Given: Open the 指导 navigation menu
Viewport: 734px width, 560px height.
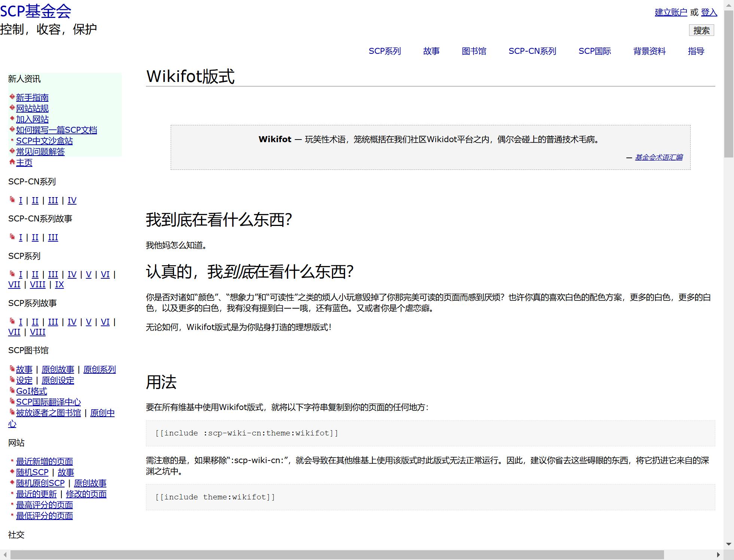Looking at the screenshot, I should [696, 51].
